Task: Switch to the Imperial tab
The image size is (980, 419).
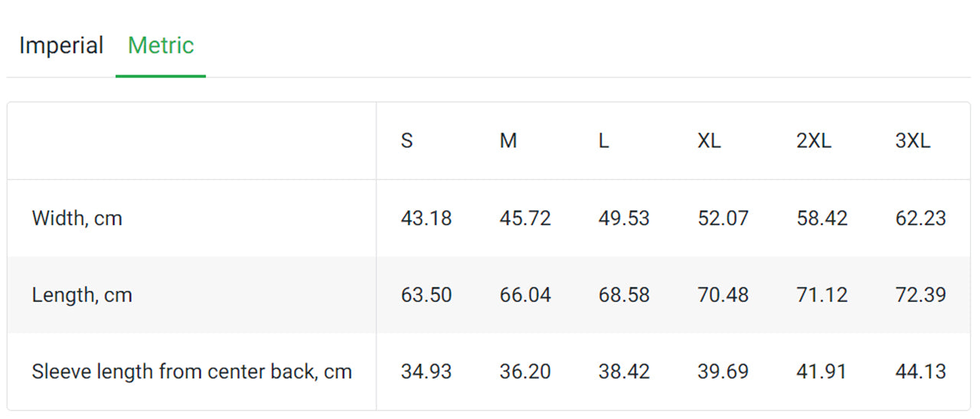Action: 61,46
